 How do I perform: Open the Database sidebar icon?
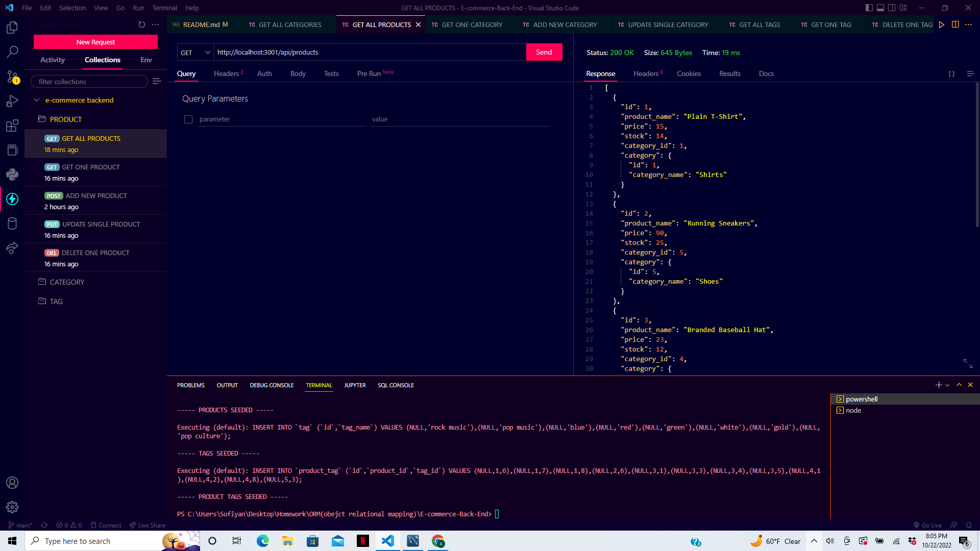tap(12, 223)
